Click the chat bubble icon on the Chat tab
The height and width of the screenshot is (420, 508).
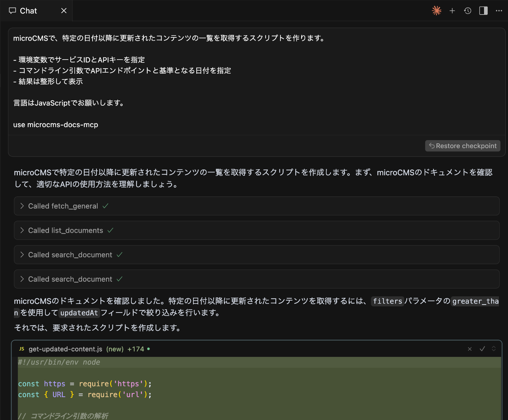click(x=13, y=11)
